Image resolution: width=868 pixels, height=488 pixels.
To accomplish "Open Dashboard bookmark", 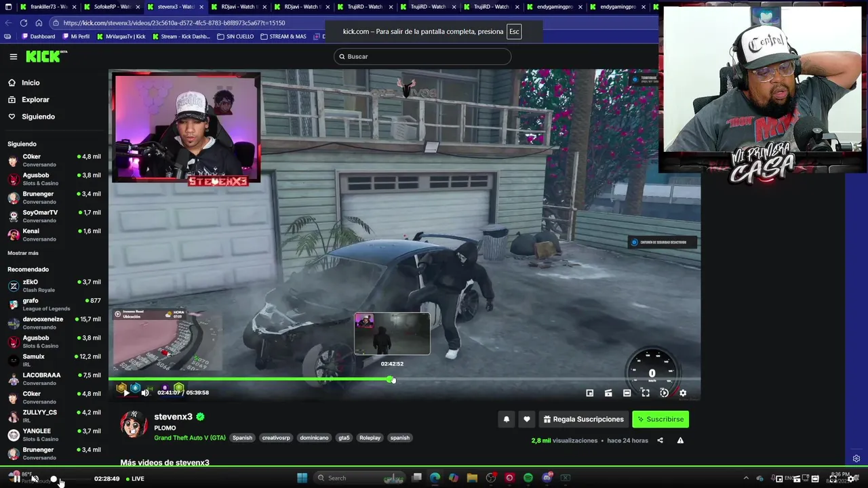I will (x=38, y=37).
